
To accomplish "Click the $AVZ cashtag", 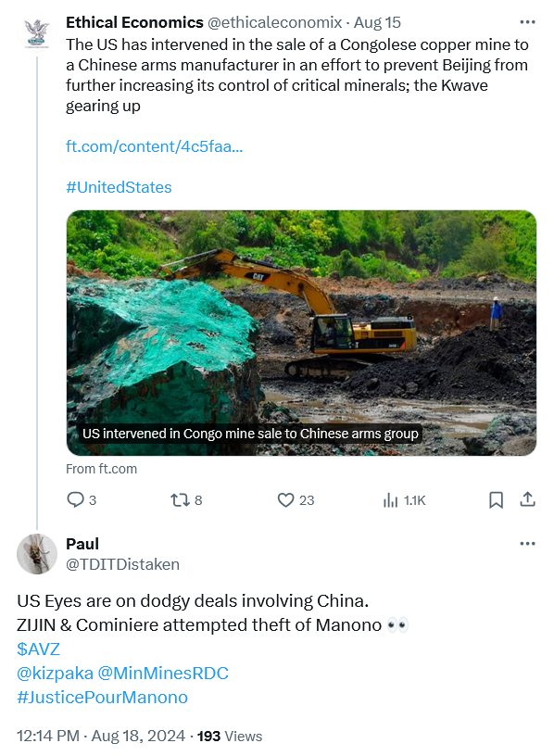I will point(39,649).
